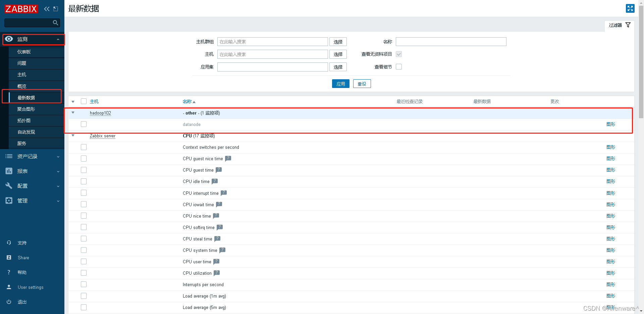
Task: Open help icon beside CPU nice time
Action: [x=216, y=216]
